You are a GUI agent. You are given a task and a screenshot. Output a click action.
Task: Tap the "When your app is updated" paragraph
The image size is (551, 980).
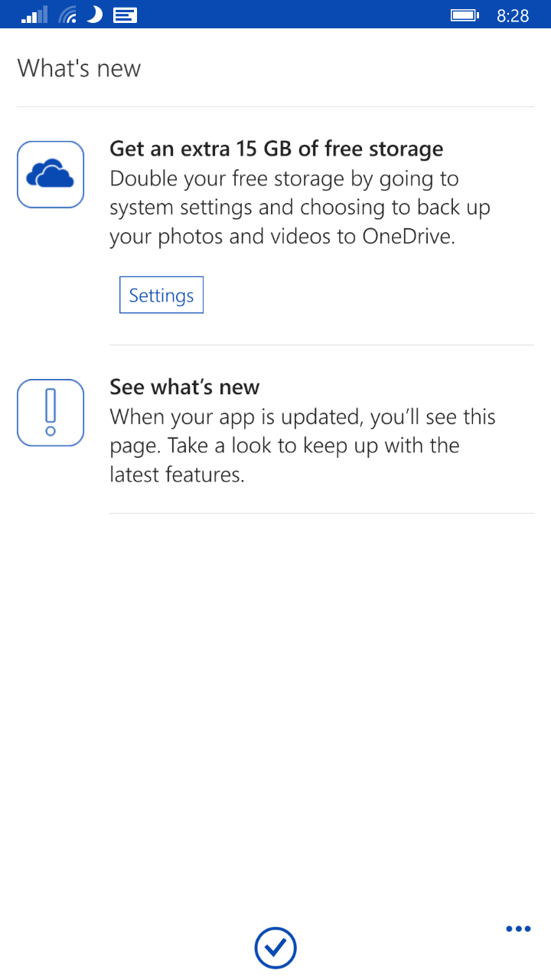click(303, 446)
